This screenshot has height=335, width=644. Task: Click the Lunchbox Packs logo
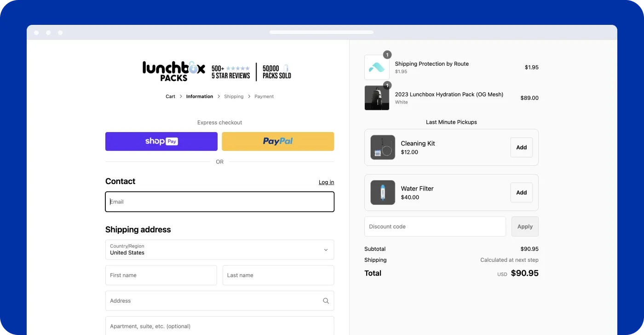coord(173,71)
